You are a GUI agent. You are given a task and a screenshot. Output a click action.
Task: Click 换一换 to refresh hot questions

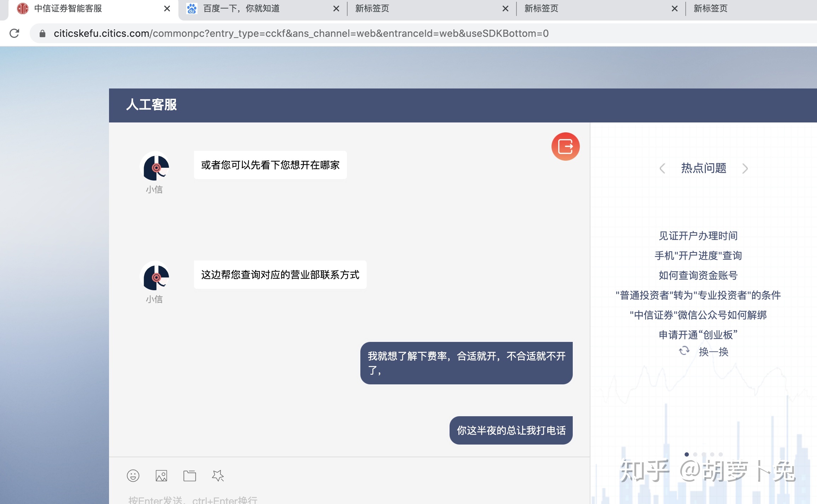coord(713,352)
